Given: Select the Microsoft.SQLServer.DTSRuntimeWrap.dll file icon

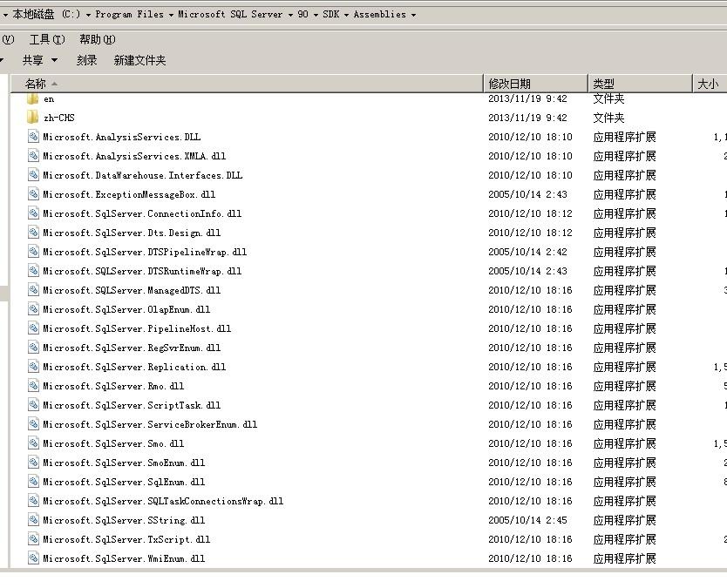Looking at the screenshot, I should pos(33,271).
